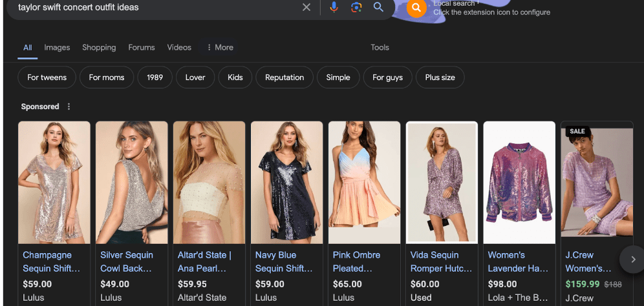Viewport: 644px width, 306px height.
Task: Choose the Reputation filter chip
Action: click(284, 77)
